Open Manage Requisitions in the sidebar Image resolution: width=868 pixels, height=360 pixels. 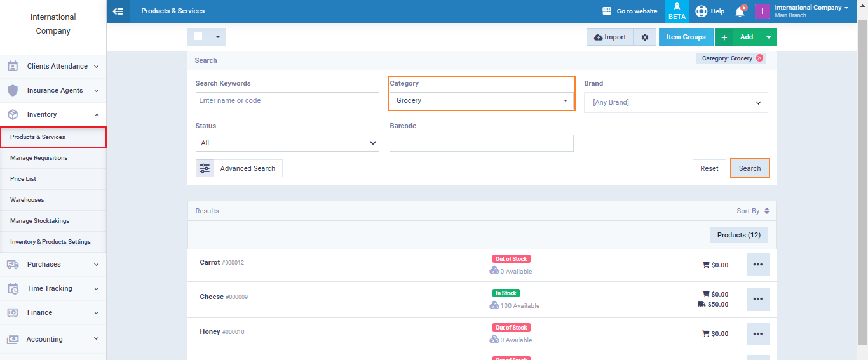(39, 158)
